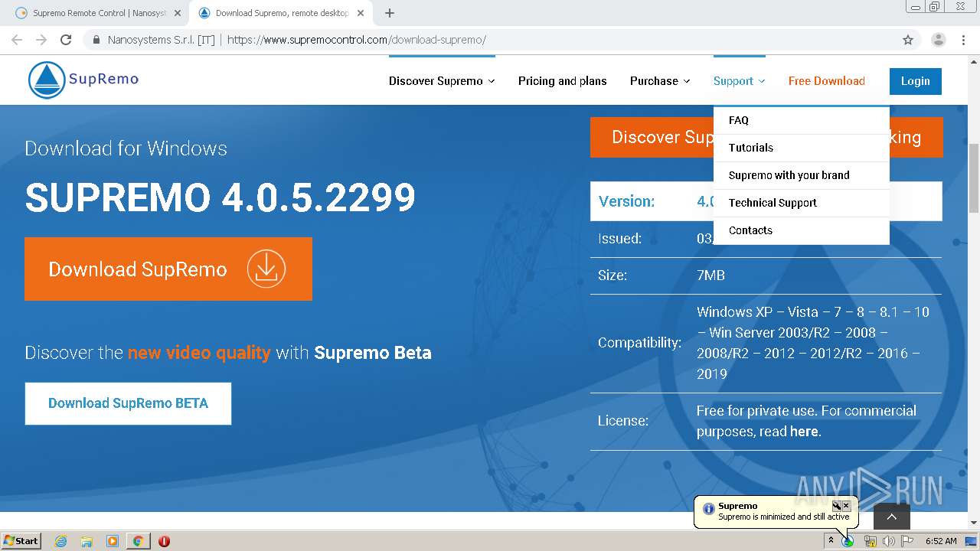Bookmark this page with the star icon
This screenshot has height=551, width=980.
[x=908, y=40]
